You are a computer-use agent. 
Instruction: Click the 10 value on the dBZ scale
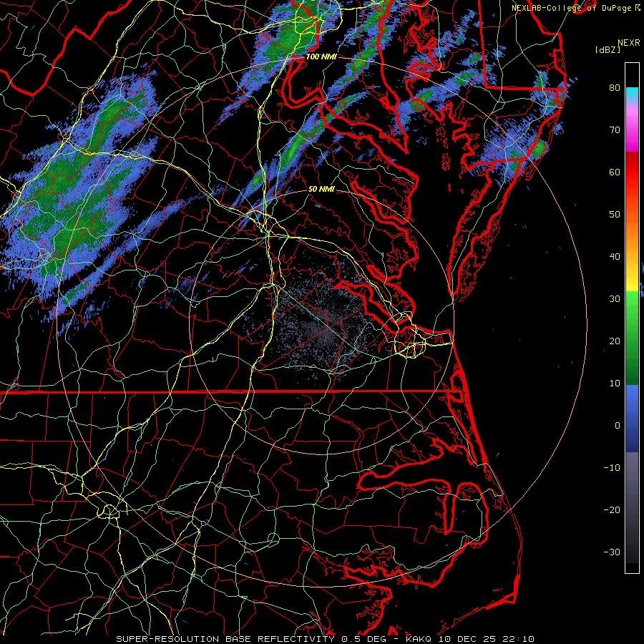coord(615,384)
